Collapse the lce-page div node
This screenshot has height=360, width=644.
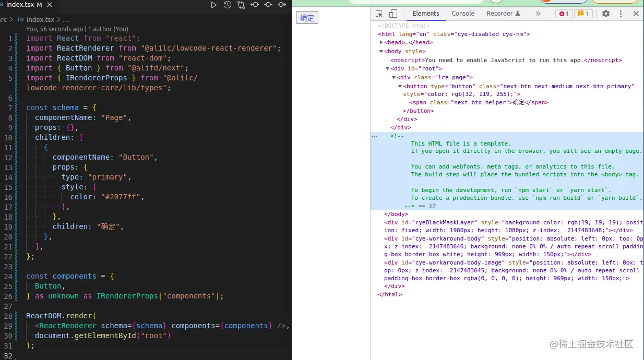393,77
